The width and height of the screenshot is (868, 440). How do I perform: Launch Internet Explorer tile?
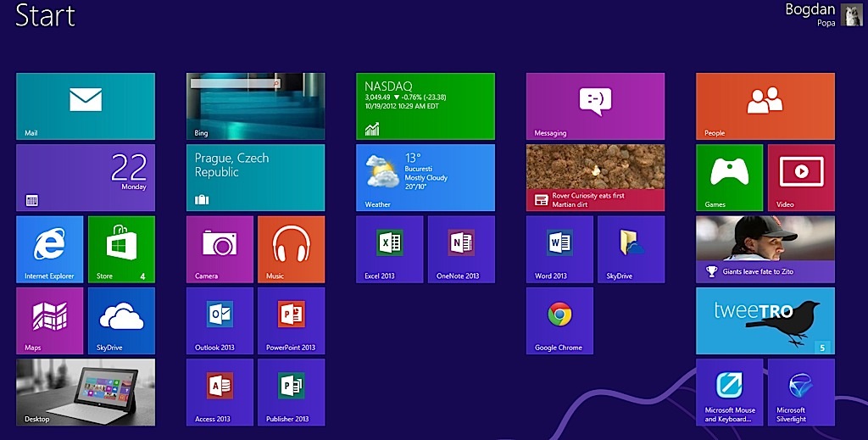(50, 249)
